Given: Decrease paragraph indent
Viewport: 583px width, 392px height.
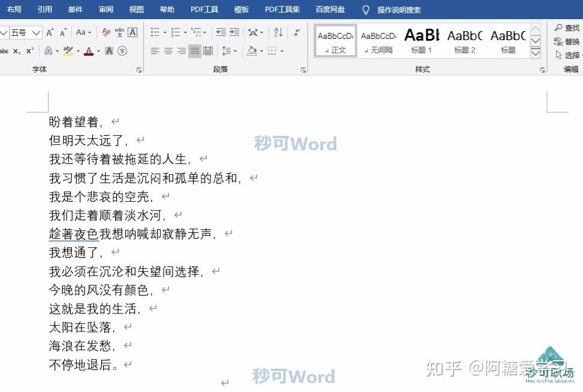Looking at the screenshot, I should (x=221, y=32).
